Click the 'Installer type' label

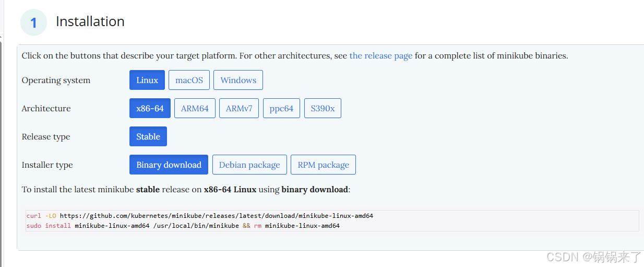[47, 165]
